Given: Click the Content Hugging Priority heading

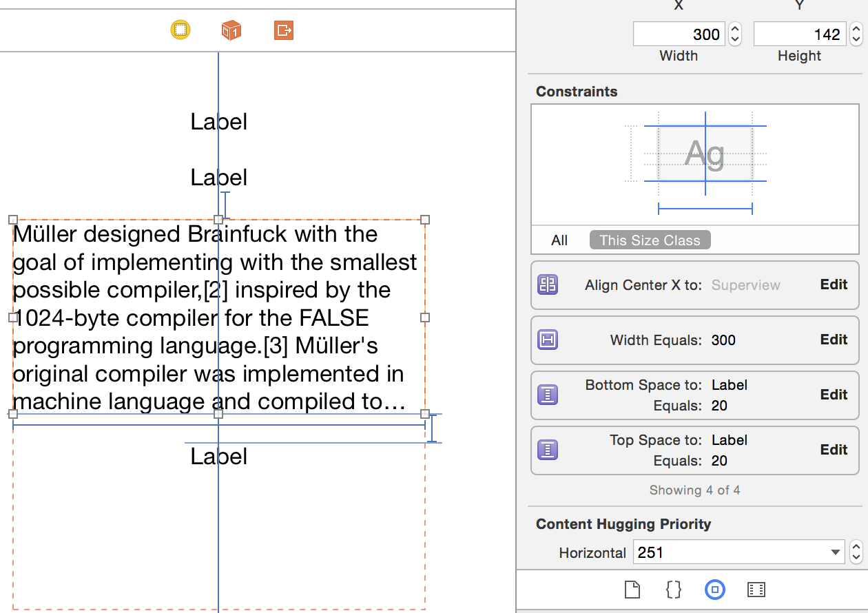Looking at the screenshot, I should point(623,524).
